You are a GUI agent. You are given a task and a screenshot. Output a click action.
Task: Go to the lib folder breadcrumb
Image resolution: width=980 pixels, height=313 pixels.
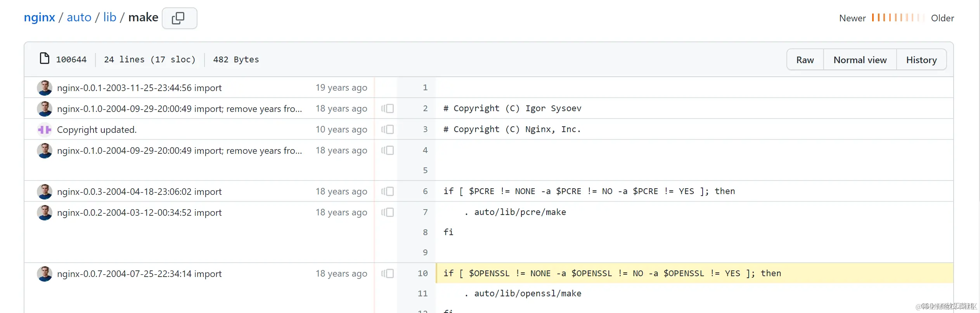tap(110, 17)
